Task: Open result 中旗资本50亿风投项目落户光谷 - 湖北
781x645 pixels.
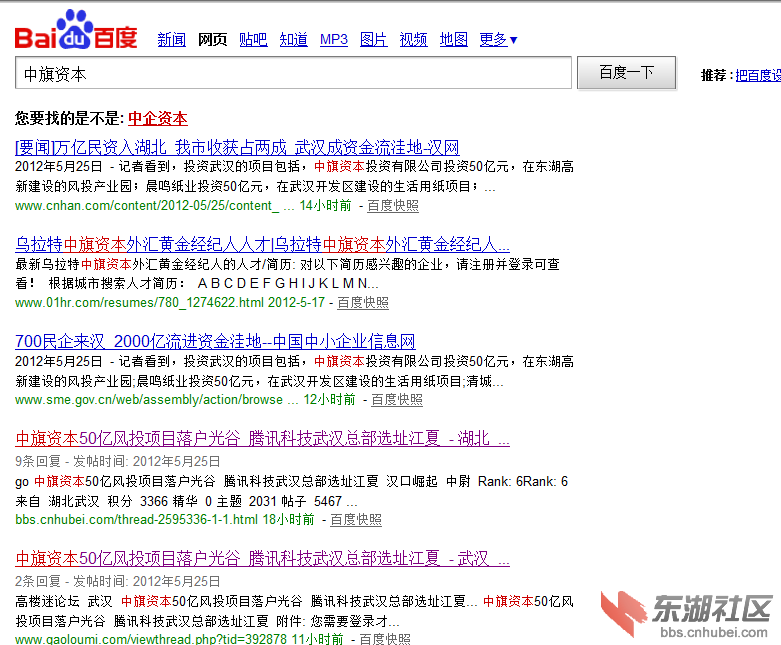Action: coord(262,439)
